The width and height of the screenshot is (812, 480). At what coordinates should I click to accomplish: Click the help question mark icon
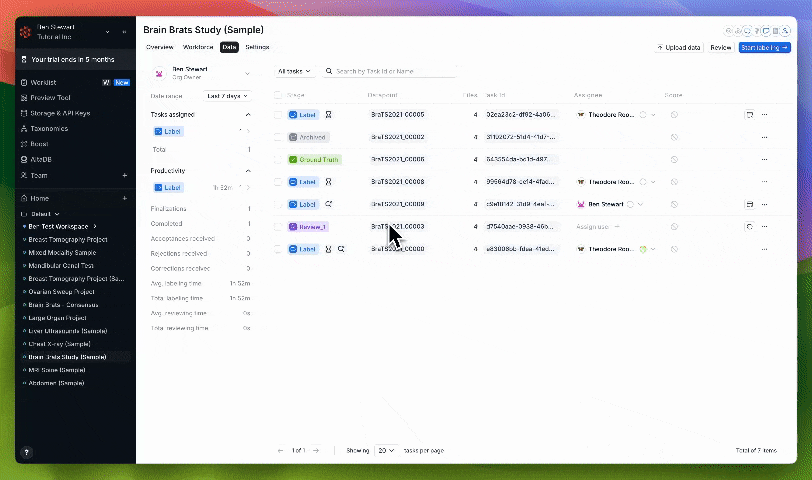[26, 452]
